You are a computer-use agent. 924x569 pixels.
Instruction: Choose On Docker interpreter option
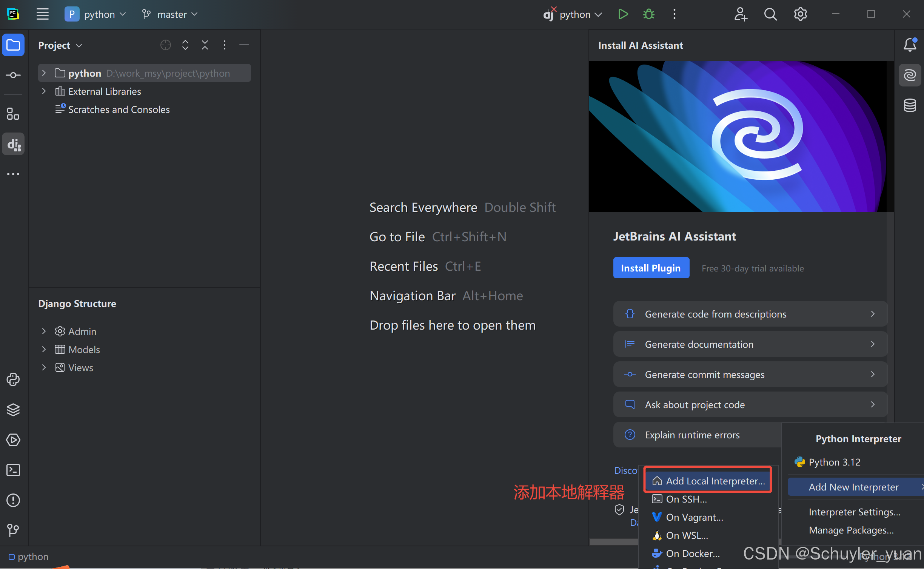point(708,553)
